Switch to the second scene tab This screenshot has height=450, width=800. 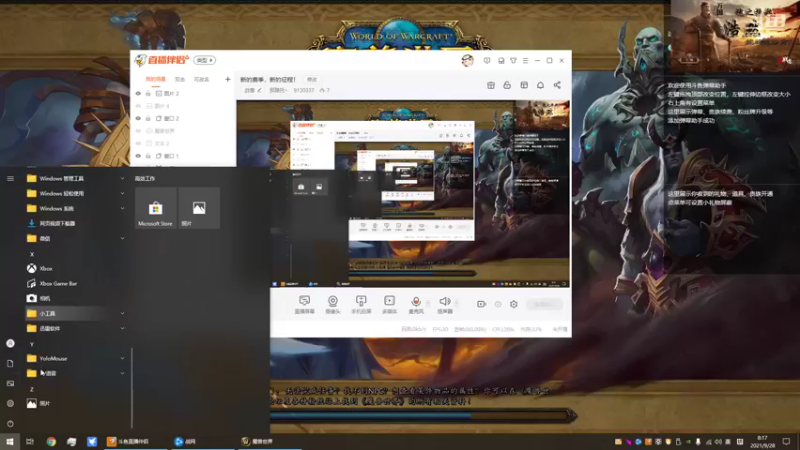coord(180,79)
